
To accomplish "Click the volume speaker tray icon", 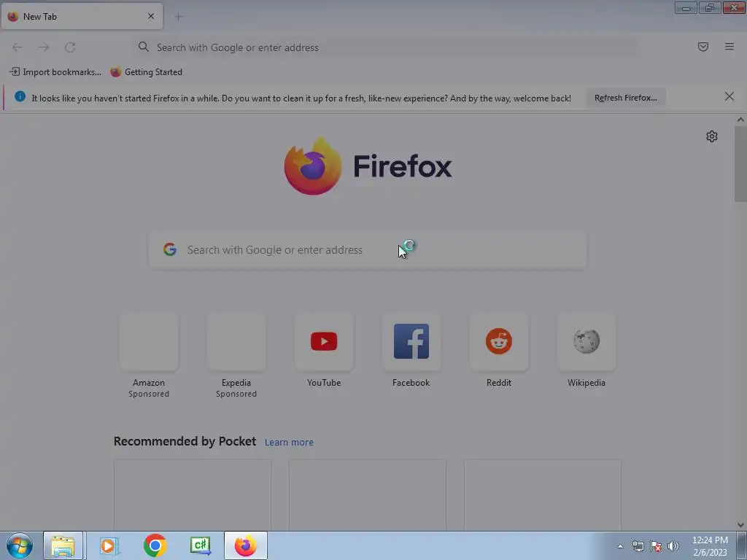I will pos(673,546).
